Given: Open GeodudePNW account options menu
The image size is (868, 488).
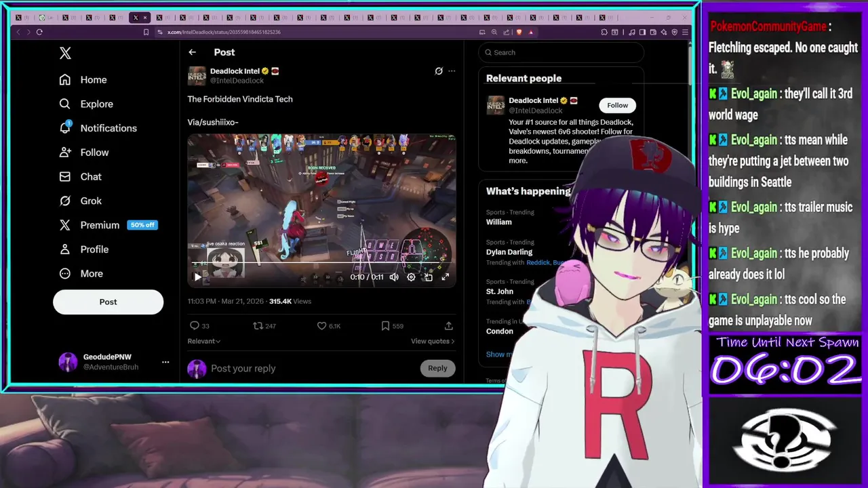Looking at the screenshot, I should coord(165,362).
